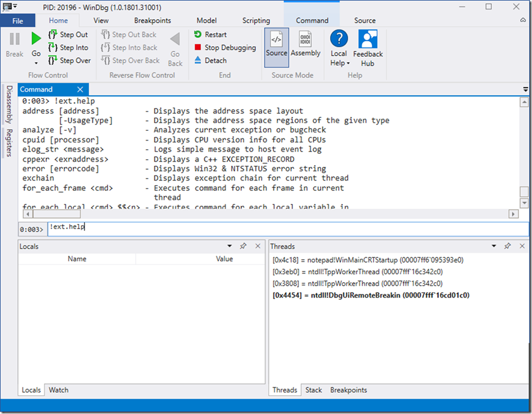
Task: Select thread 0x4454 DbgUiRemoteBreakin
Action: click(371, 295)
